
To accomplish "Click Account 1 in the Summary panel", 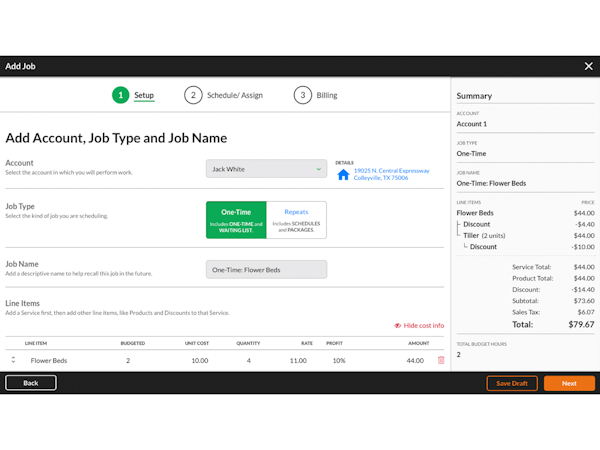I will pyautogui.click(x=471, y=124).
